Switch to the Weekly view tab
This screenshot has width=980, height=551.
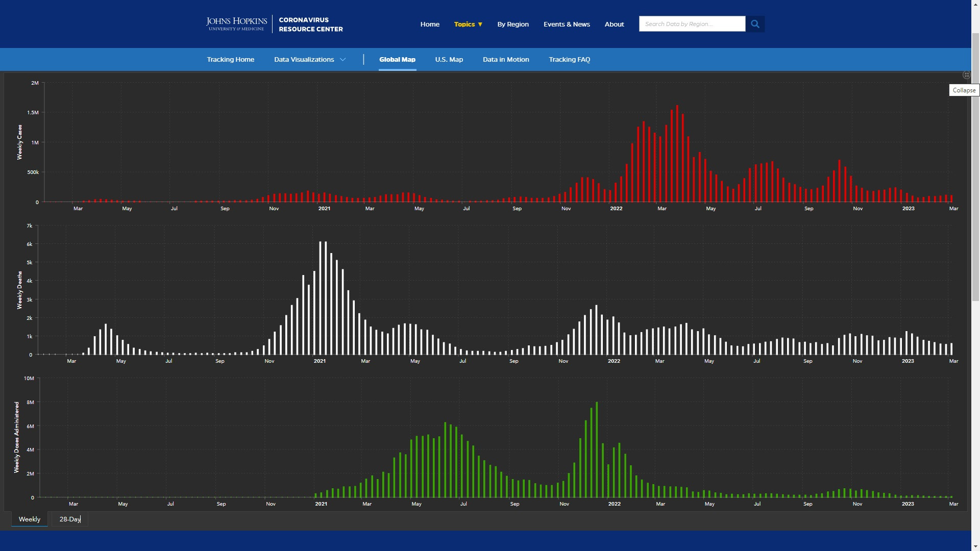(30, 519)
